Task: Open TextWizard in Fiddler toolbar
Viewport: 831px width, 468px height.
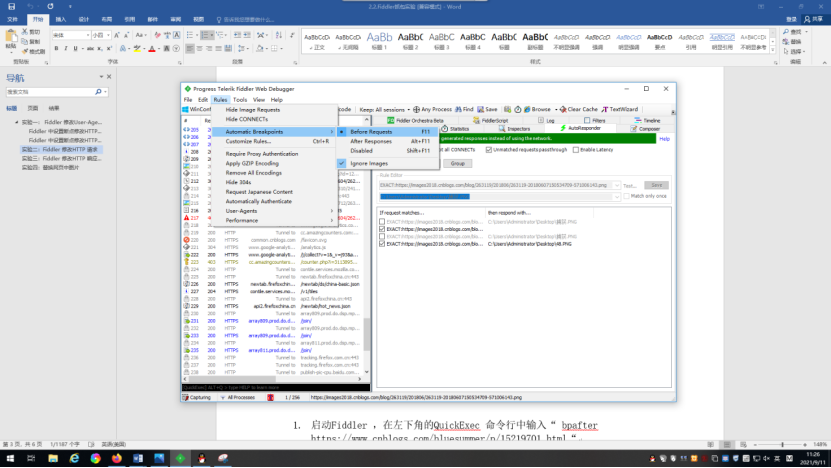Action: point(620,109)
